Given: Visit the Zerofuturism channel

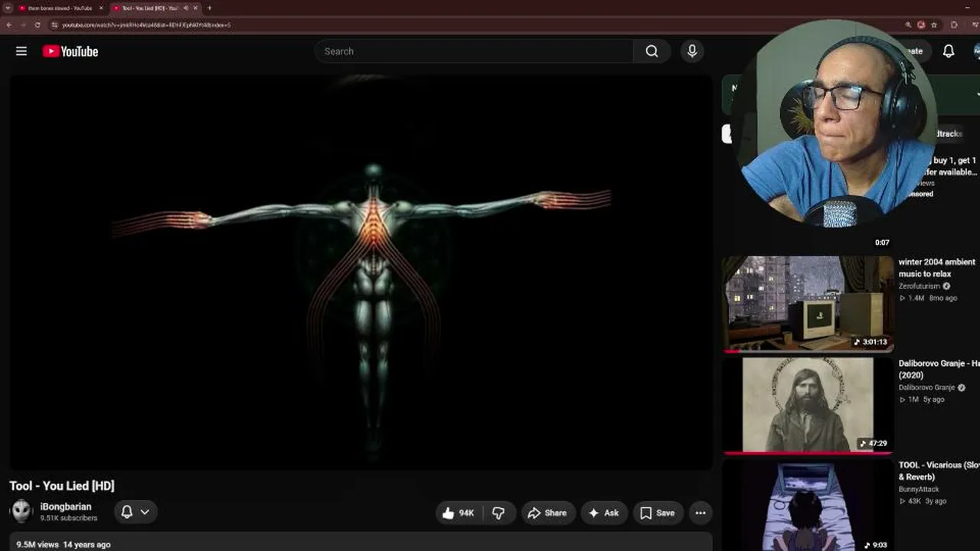Looking at the screenshot, I should (919, 286).
